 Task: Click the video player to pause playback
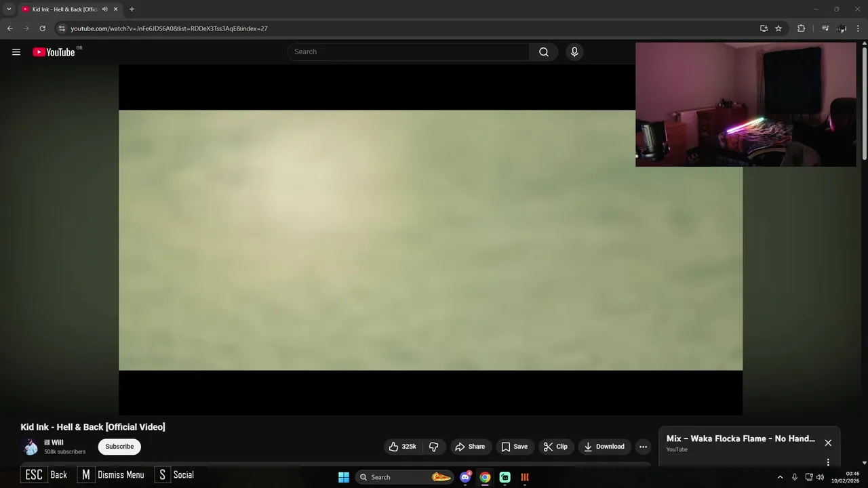[x=431, y=240]
